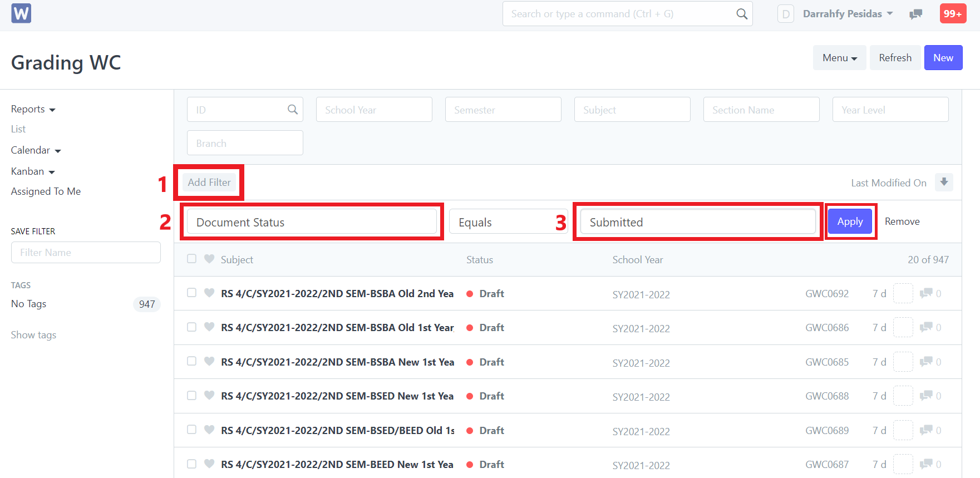
Task: Expand the Reports sidebar menu
Action: tap(33, 109)
